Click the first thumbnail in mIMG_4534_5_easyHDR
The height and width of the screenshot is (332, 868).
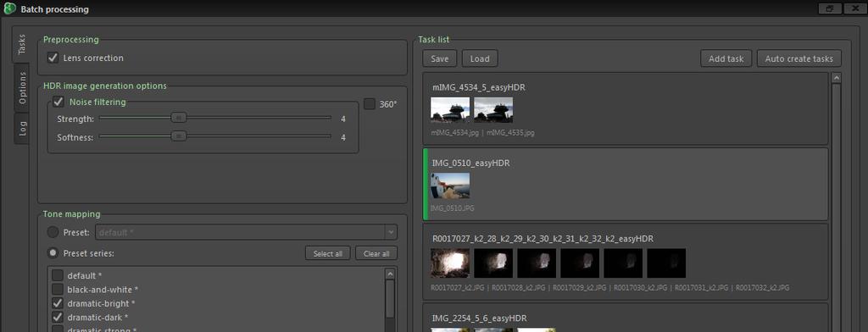(450, 110)
